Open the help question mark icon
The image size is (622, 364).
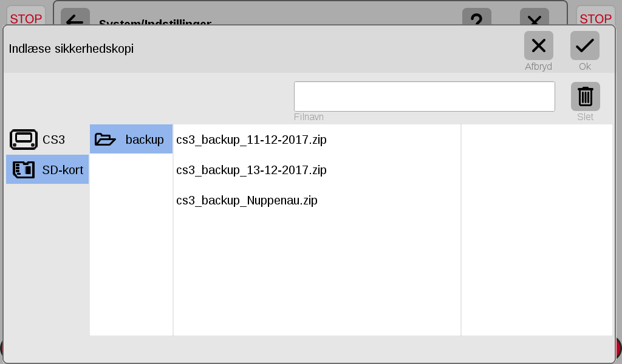pos(477,17)
